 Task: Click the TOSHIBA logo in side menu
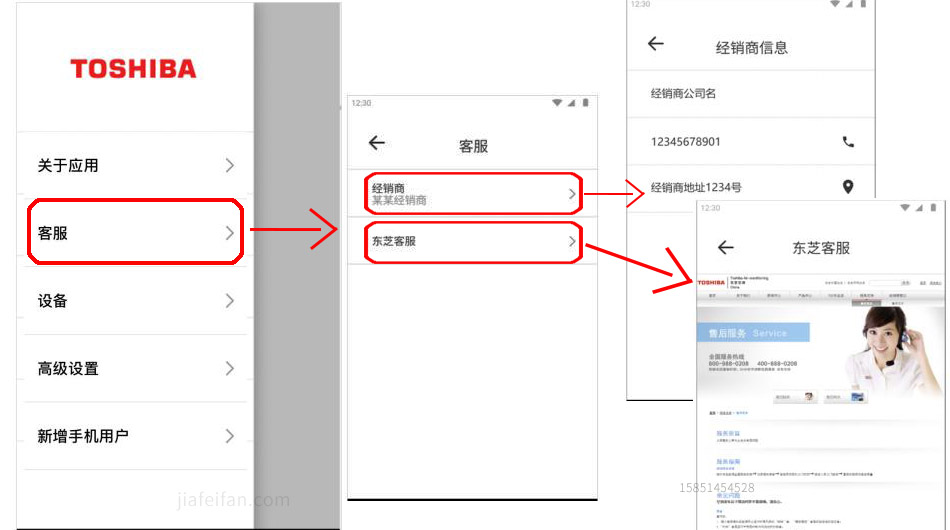click(x=133, y=69)
